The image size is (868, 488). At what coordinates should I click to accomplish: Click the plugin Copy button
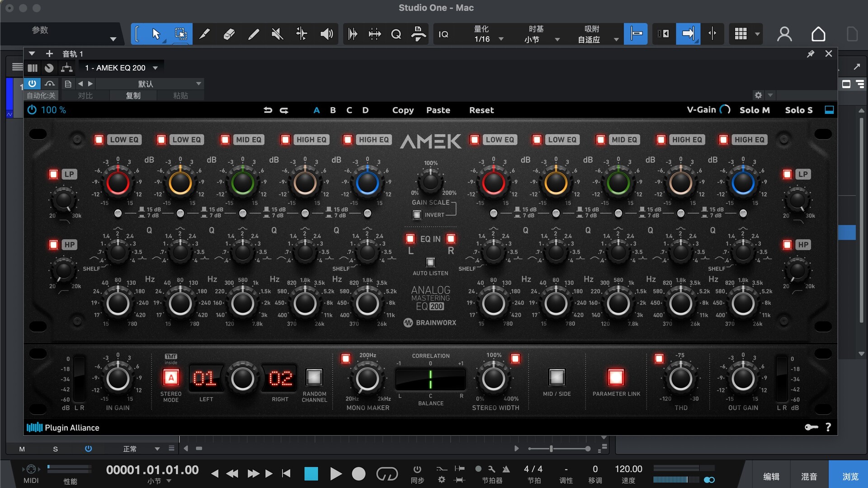click(x=403, y=110)
